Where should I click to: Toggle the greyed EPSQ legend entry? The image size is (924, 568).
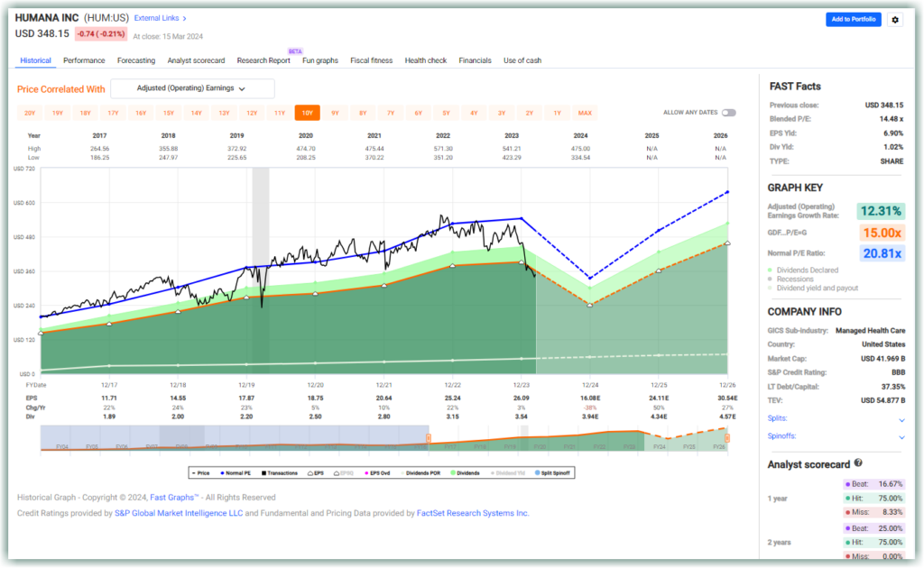click(x=344, y=473)
